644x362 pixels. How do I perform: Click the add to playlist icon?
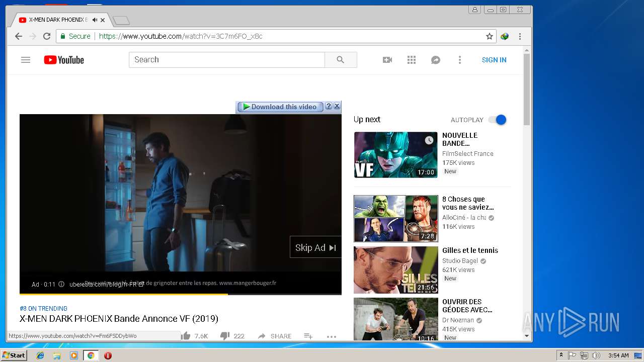click(x=308, y=336)
